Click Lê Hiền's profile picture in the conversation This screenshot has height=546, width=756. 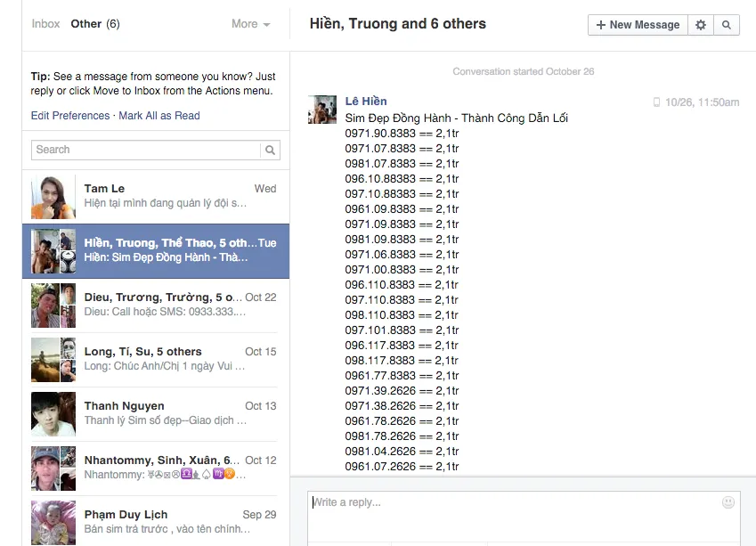coord(321,109)
